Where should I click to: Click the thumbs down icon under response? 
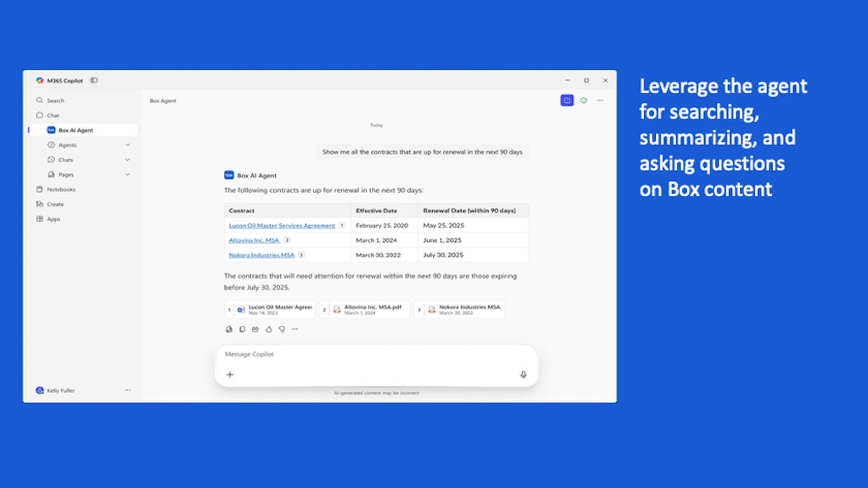point(282,329)
